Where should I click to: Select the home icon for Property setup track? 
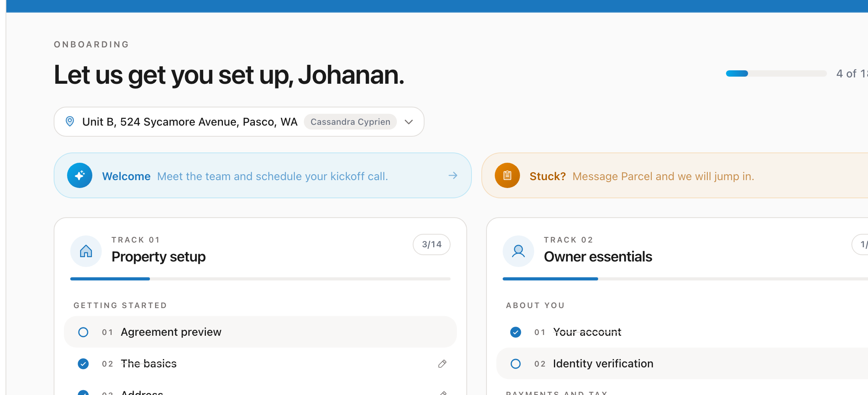click(86, 251)
